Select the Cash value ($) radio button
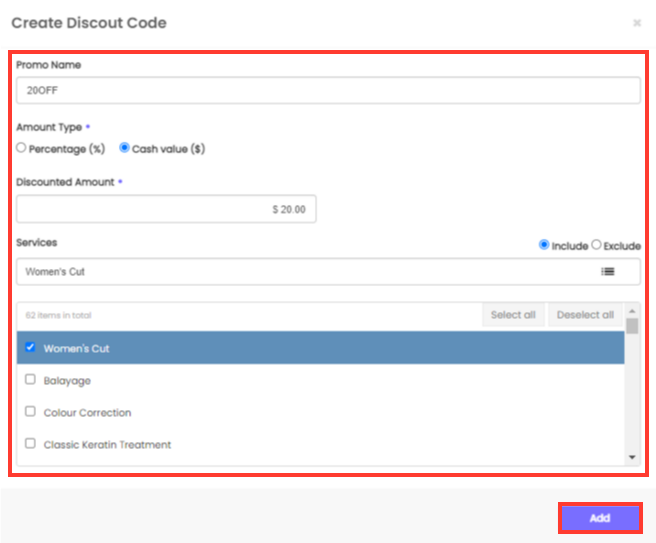Viewport: 656px width, 543px height. pos(125,148)
